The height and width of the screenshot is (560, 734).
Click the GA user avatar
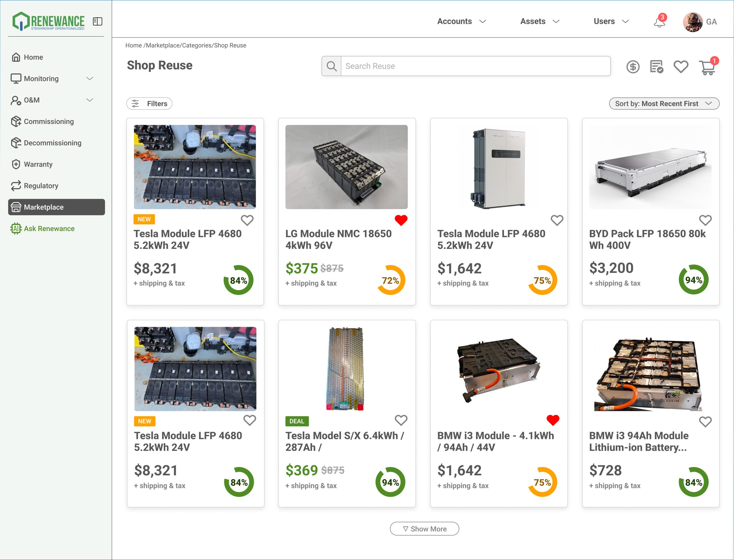pyautogui.click(x=692, y=22)
